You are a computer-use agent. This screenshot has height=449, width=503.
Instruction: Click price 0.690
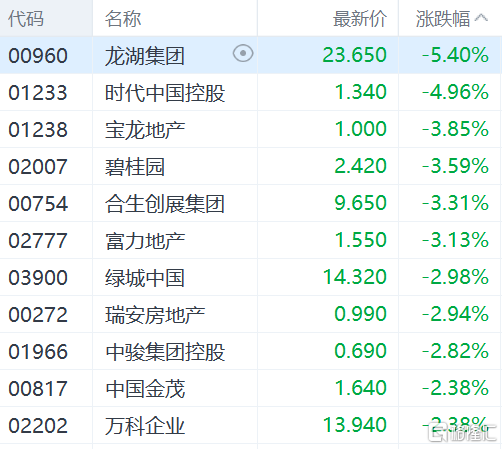(x=361, y=351)
